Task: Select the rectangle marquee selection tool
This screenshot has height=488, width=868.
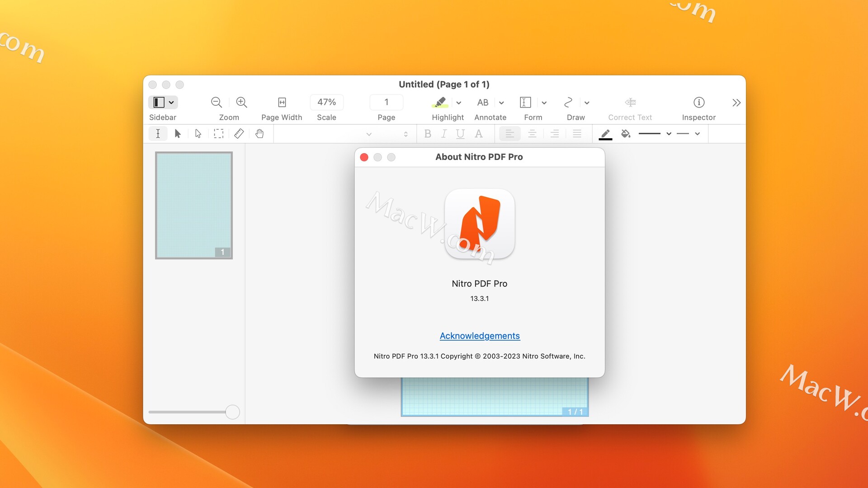Action: [219, 134]
